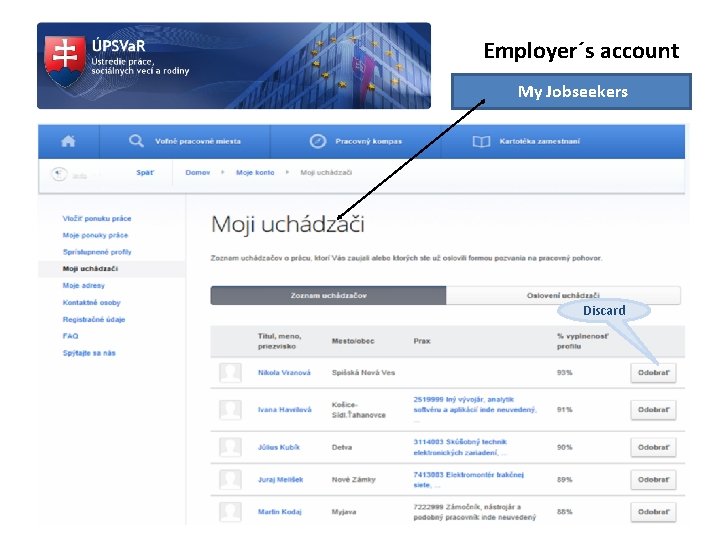Click the 90% profile completeness value
This screenshot has width=720, height=540.
coord(565,447)
